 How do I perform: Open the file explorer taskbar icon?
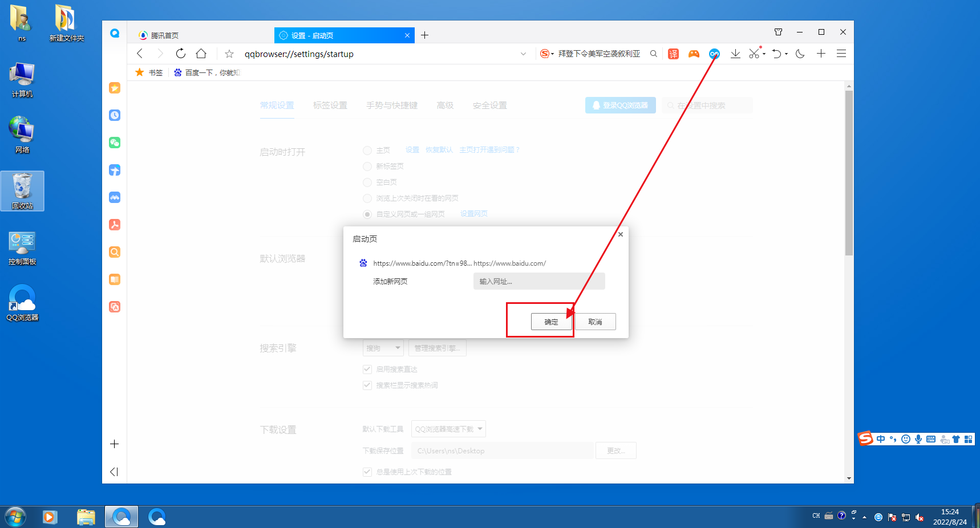(86, 517)
